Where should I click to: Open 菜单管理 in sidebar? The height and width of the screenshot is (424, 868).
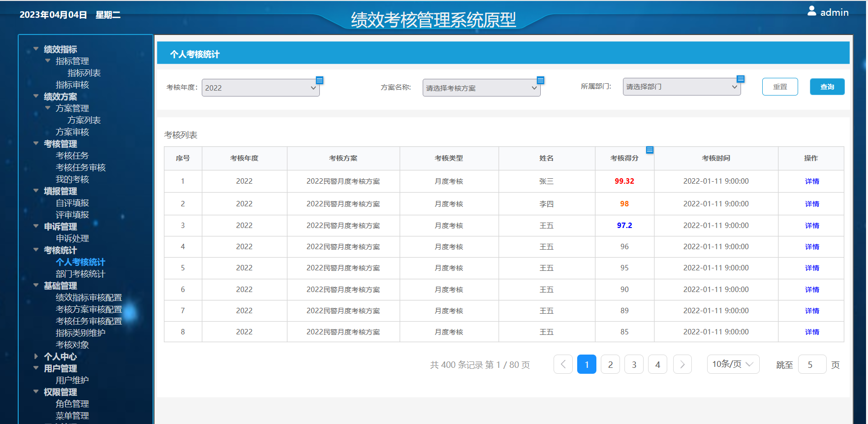click(72, 416)
